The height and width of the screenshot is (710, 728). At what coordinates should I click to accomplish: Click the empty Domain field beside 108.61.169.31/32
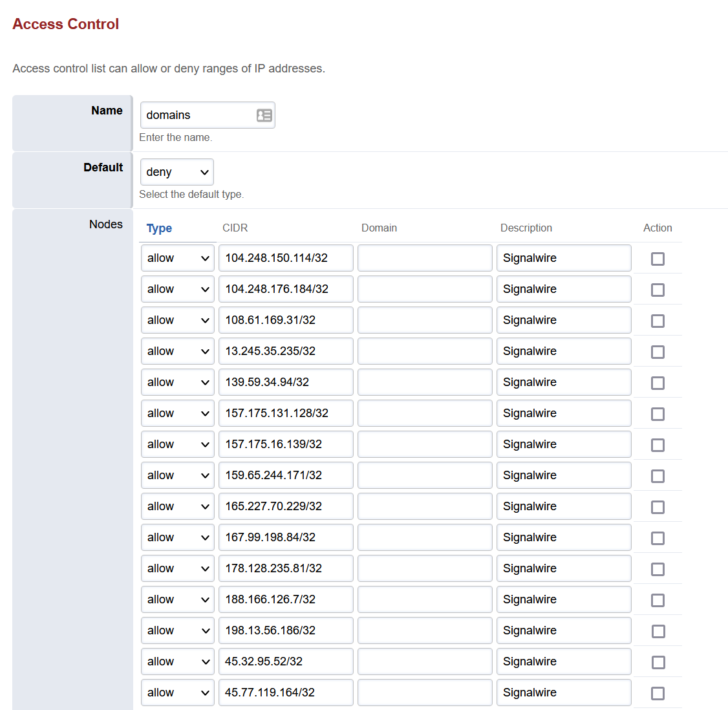[x=424, y=319]
